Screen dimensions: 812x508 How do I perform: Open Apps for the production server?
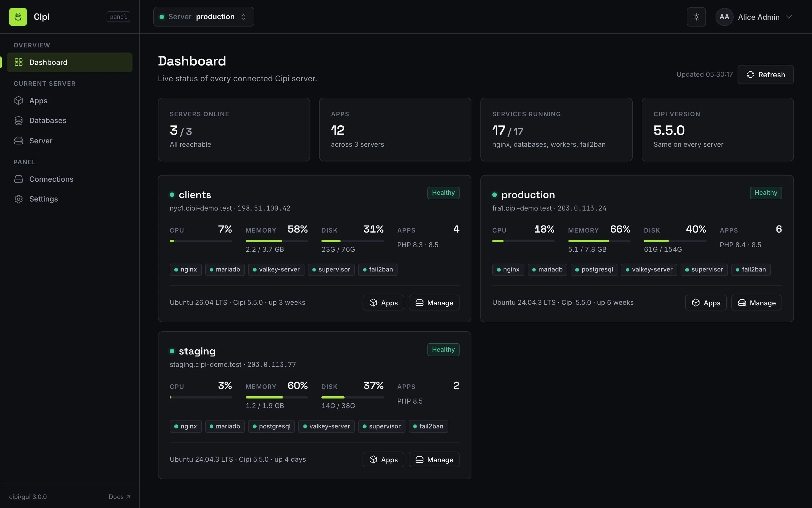point(706,303)
